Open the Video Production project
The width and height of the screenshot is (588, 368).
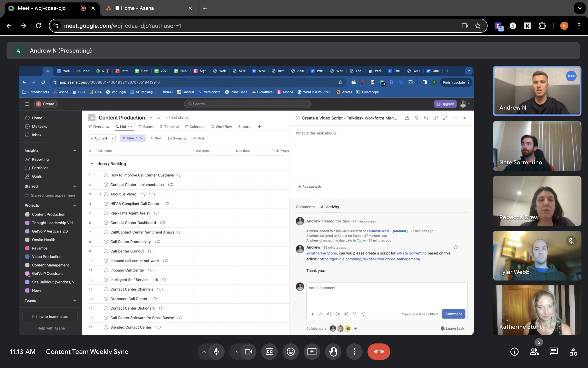pyautogui.click(x=47, y=257)
